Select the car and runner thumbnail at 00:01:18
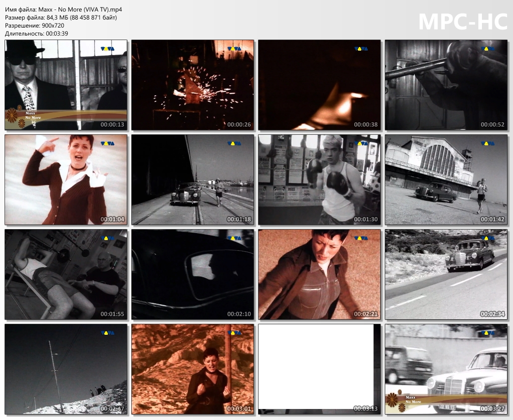This screenshot has width=513, height=420. pos(193,180)
